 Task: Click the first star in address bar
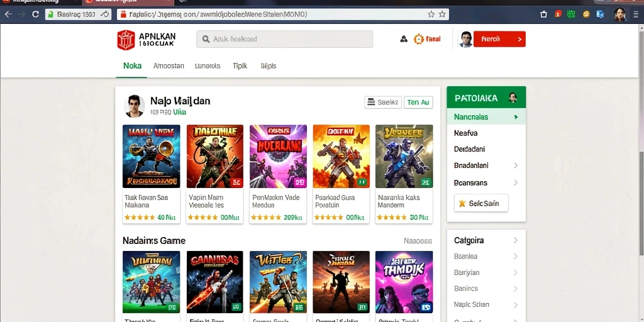pos(431,14)
